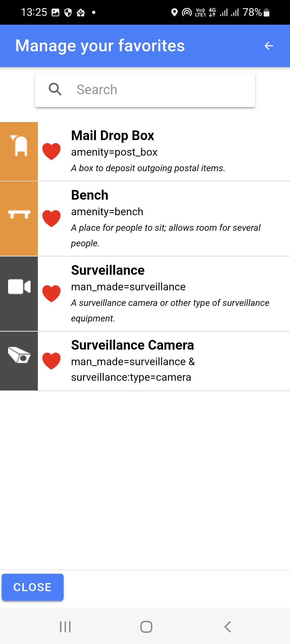Tap the Android recent apps button
Screen dimensions: 290x644
point(65,627)
